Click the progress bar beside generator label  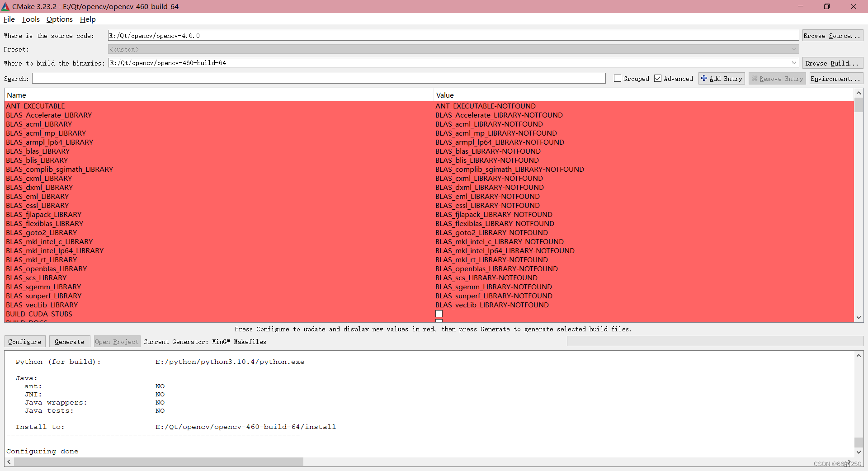coord(715,342)
